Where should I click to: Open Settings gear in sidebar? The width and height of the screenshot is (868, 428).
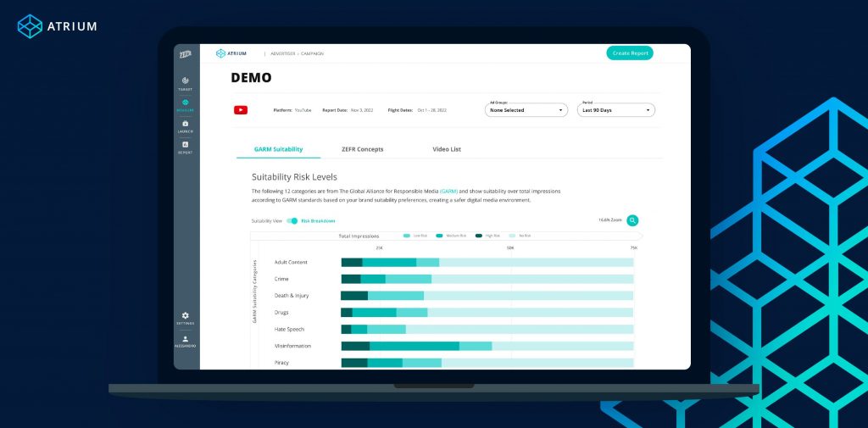pyautogui.click(x=186, y=317)
